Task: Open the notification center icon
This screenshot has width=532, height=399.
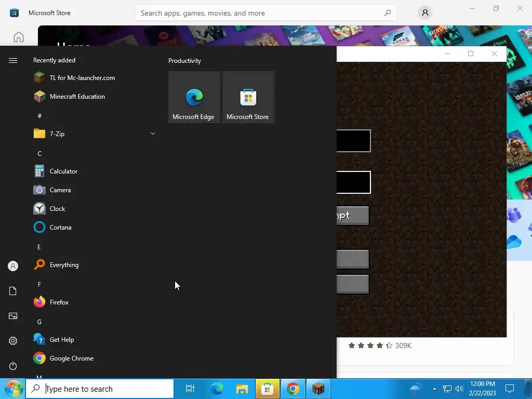Action: click(x=510, y=389)
